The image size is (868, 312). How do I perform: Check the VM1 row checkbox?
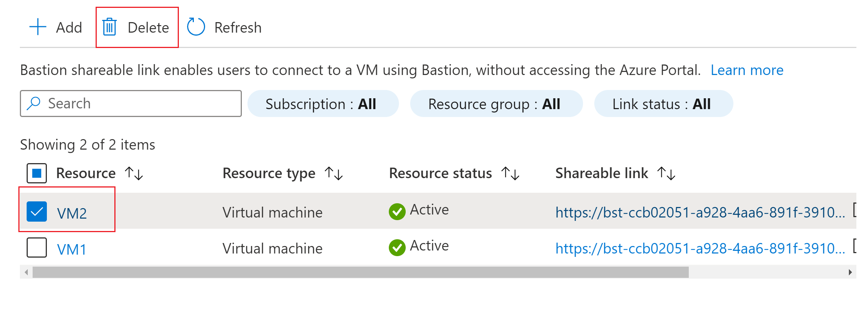(x=37, y=247)
